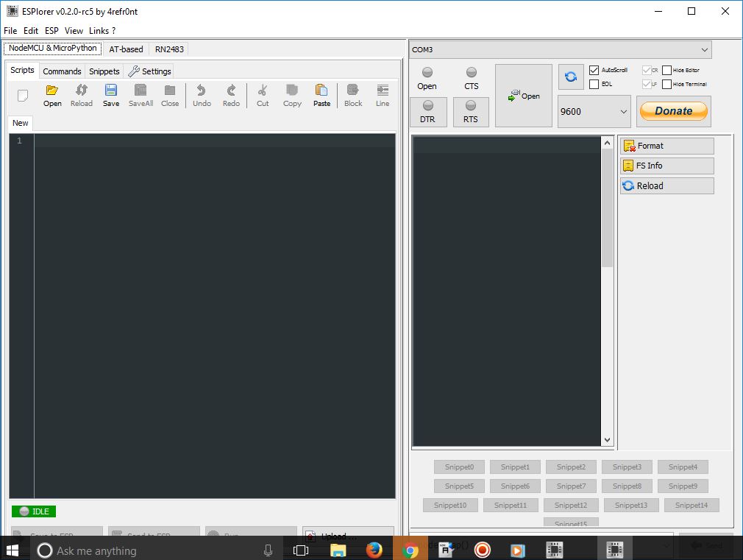Open the serial port connection
The image size is (743, 560).
[524, 96]
